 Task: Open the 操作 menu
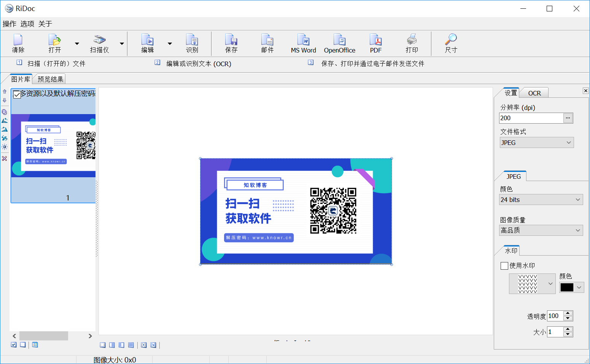(x=10, y=24)
